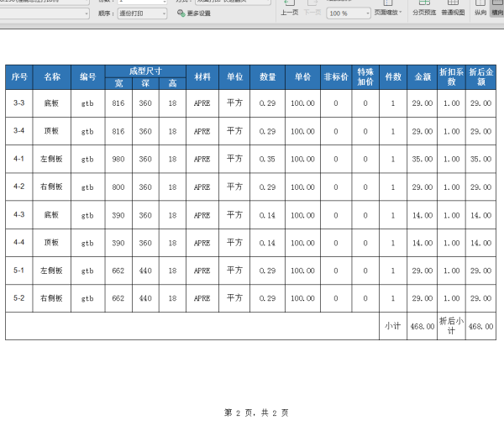
Task: Click gtb code in row 4-4
Action: (87, 243)
